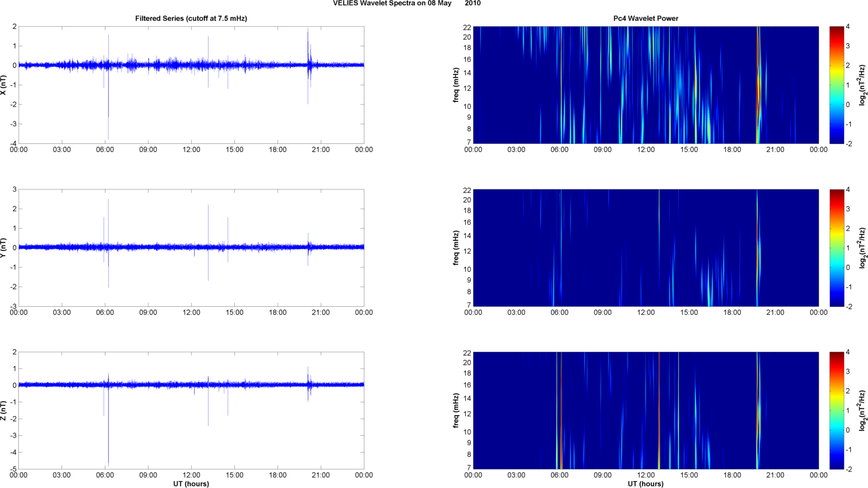
Task: Click the 21:00 tick label under X series plot
Action: pyautogui.click(x=321, y=150)
